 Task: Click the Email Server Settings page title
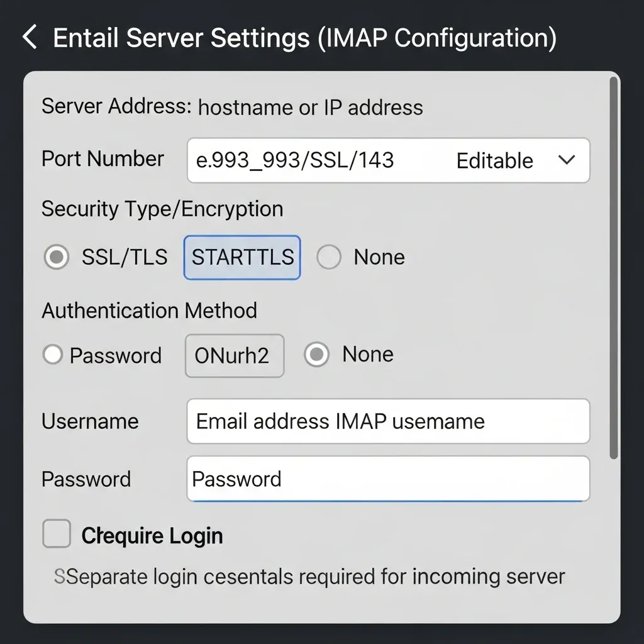pos(304,38)
